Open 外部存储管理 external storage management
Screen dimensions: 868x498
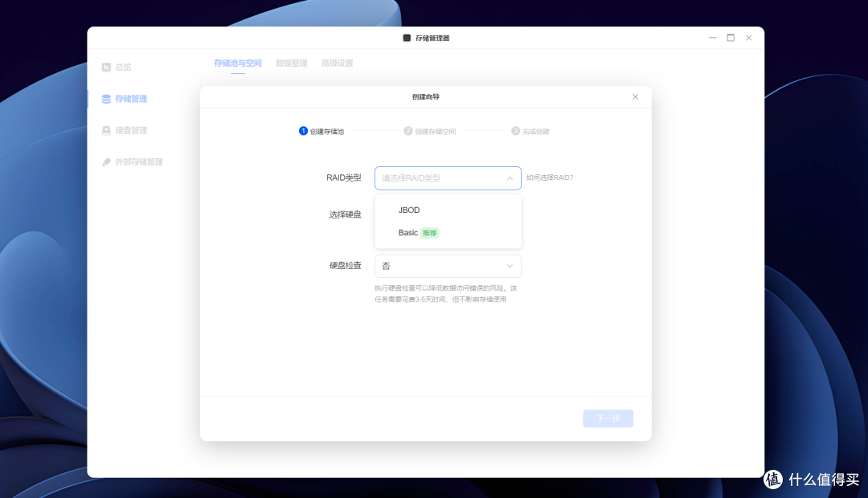(134, 161)
